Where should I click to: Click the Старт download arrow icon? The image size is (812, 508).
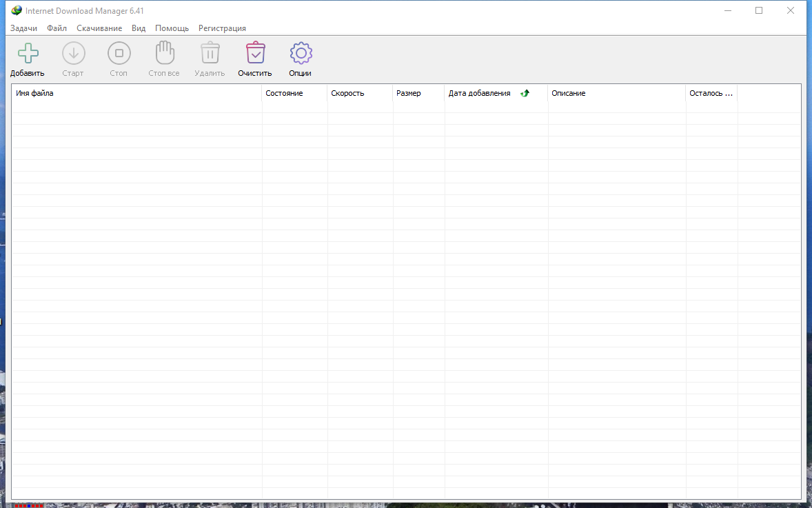click(73, 53)
